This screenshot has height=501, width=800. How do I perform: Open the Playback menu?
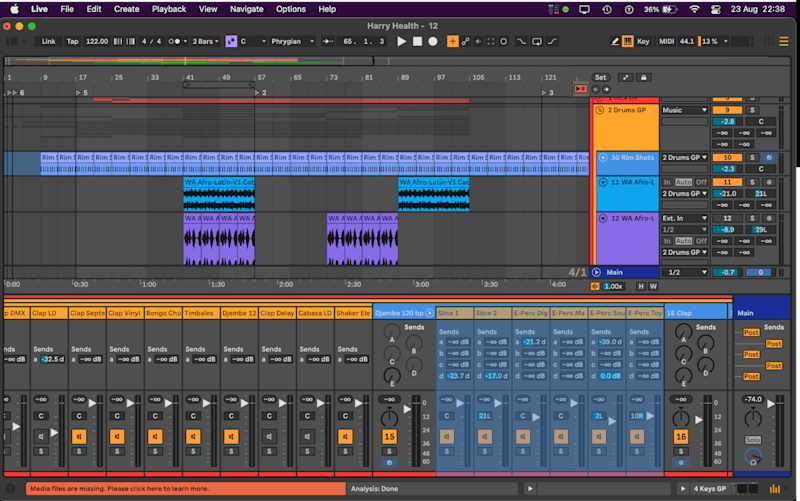[169, 9]
